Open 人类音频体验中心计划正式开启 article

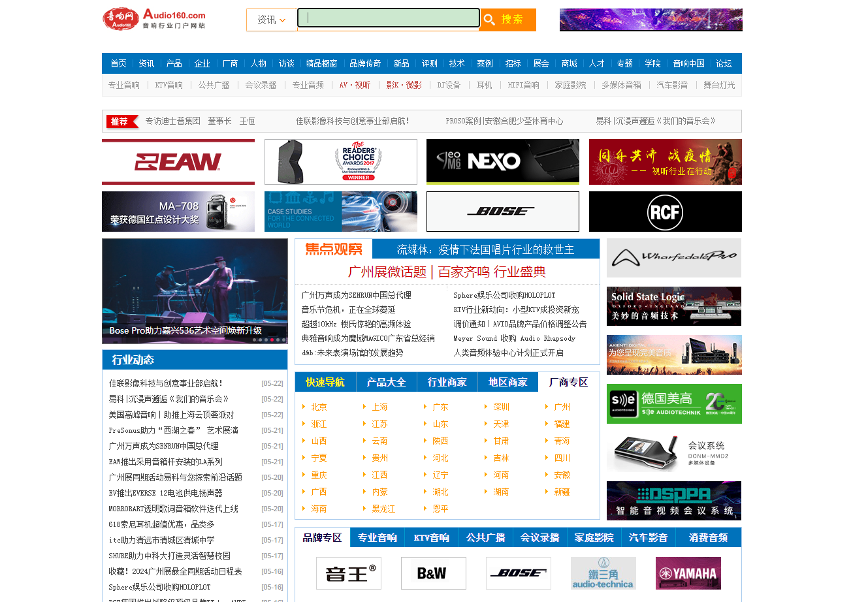pyautogui.click(x=508, y=353)
